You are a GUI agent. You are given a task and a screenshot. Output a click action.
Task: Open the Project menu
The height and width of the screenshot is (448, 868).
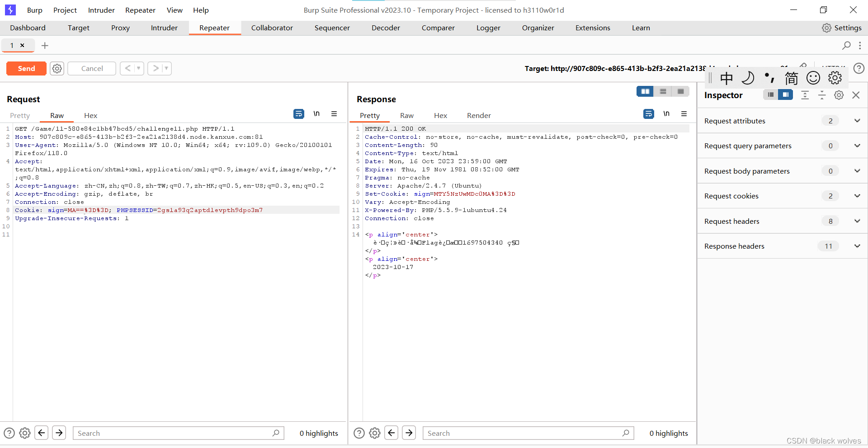click(65, 10)
